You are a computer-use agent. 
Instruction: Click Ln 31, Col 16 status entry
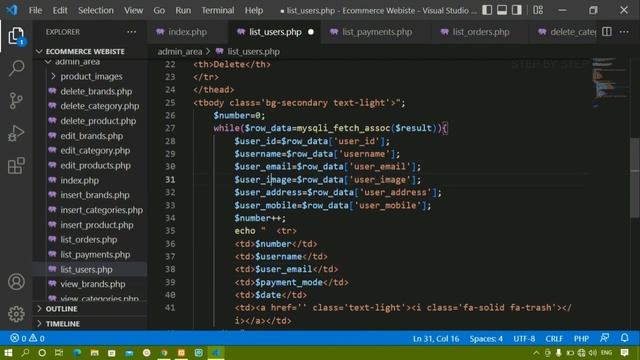click(436, 338)
